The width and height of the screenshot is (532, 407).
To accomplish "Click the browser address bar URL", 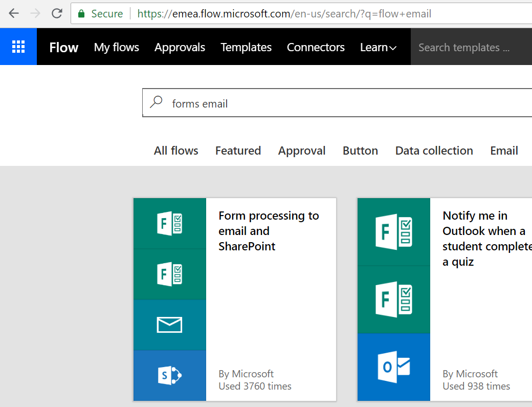I will click(284, 14).
